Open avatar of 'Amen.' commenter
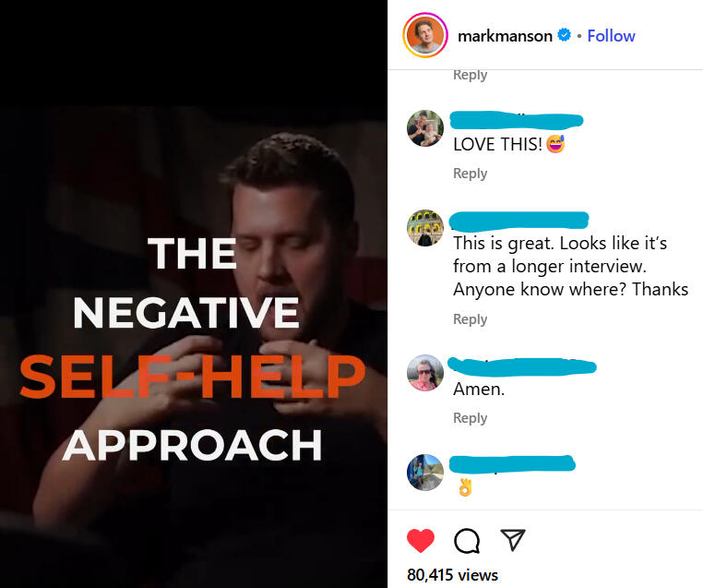Viewport: 703px width, 588px height. click(x=425, y=373)
